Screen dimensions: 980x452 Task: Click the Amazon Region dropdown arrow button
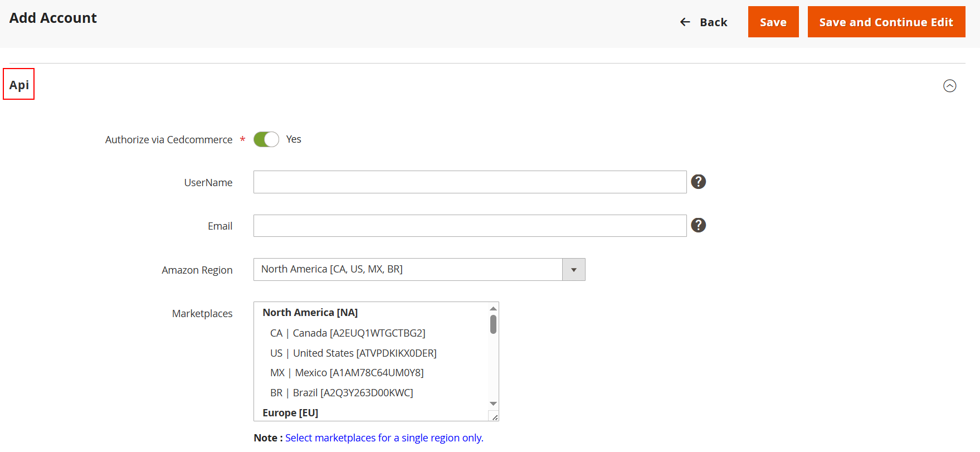click(573, 270)
